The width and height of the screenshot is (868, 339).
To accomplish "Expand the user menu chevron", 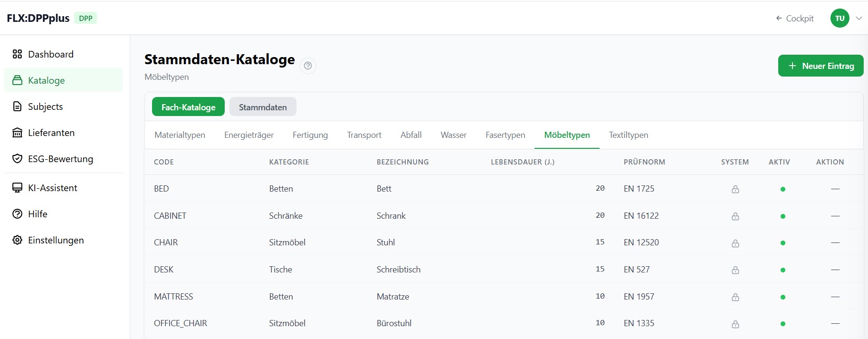I will tap(858, 19).
